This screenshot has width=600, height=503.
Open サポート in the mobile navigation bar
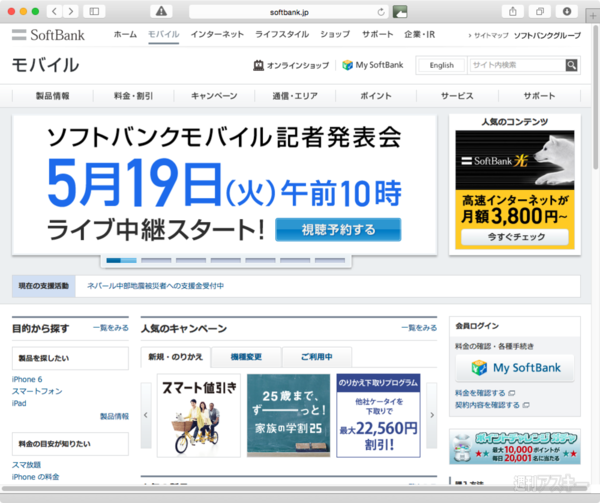[540, 96]
